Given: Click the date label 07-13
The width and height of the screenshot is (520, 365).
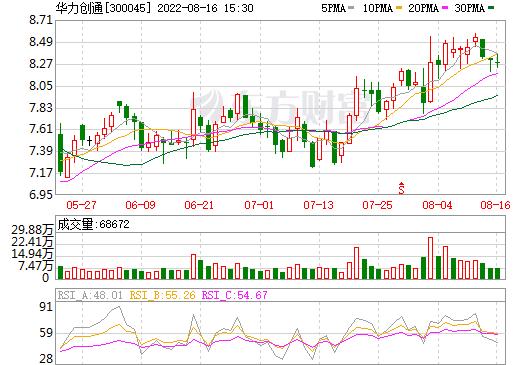Looking at the screenshot, I should pyautogui.click(x=318, y=205).
